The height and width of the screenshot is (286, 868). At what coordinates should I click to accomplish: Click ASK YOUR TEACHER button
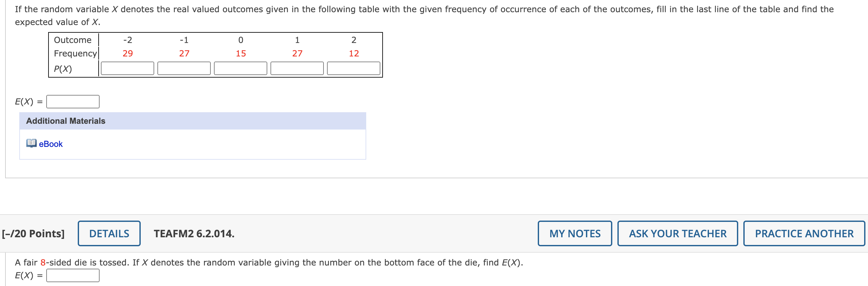coord(678,233)
